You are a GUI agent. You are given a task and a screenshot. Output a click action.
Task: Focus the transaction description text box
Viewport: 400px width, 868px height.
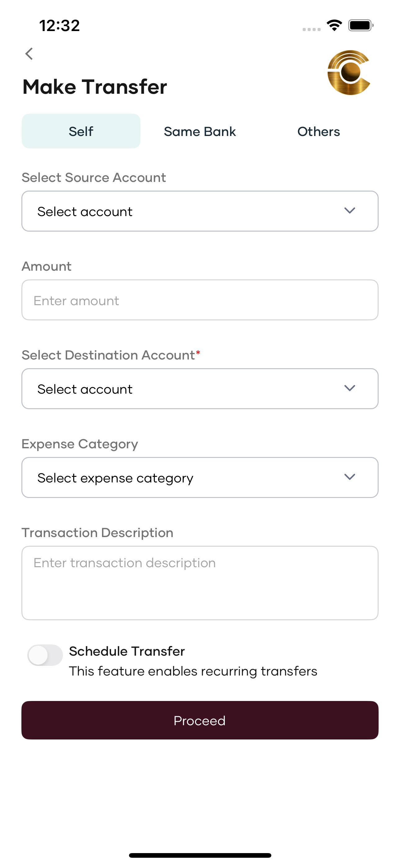click(x=200, y=583)
